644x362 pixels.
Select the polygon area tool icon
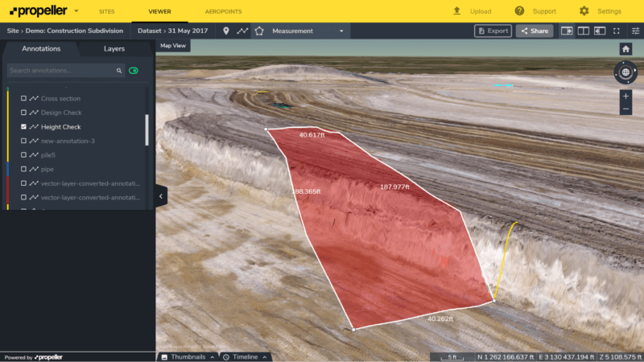tap(259, 31)
